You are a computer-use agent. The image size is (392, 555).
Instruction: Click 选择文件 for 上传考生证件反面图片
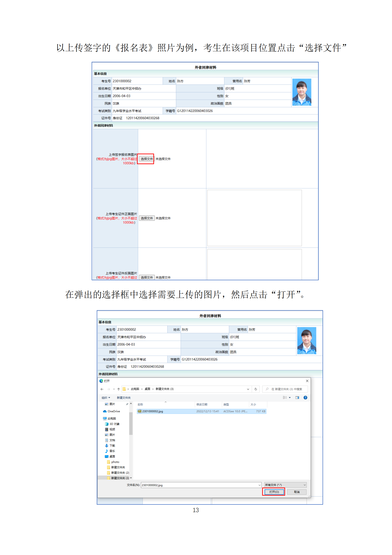(x=147, y=277)
